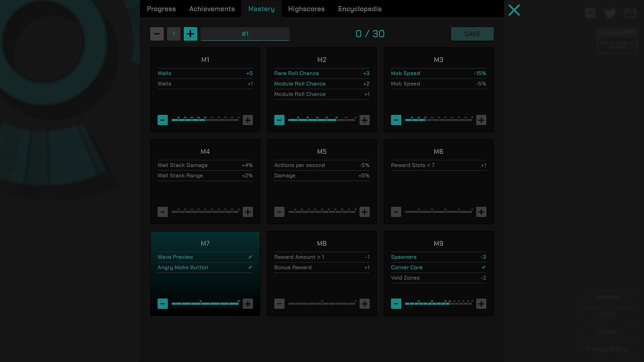Reduce M9 mastery with minus icon
644x362 pixels.
coord(396,304)
